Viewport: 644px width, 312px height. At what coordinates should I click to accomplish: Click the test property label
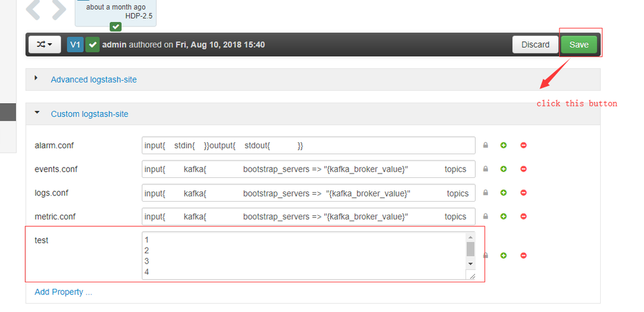point(41,240)
